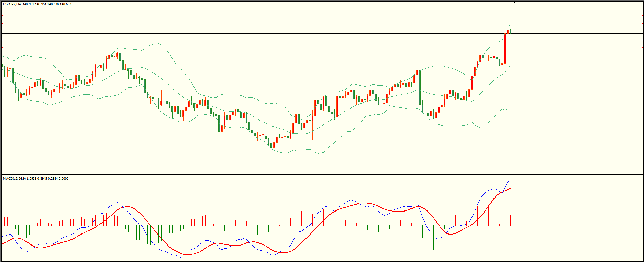
Task: Grab right handle of third red line from top
Action: (642, 40)
